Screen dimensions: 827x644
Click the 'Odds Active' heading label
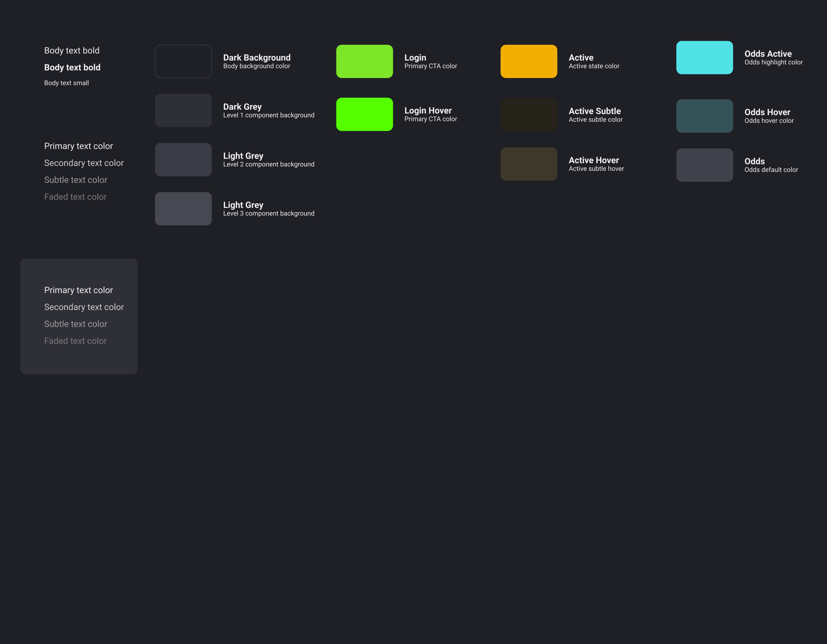(768, 54)
